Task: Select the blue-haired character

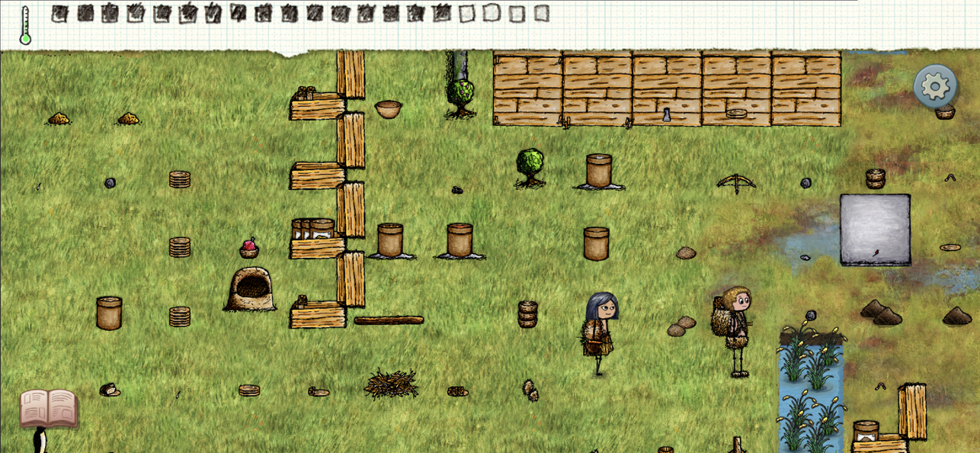Action: (600, 334)
